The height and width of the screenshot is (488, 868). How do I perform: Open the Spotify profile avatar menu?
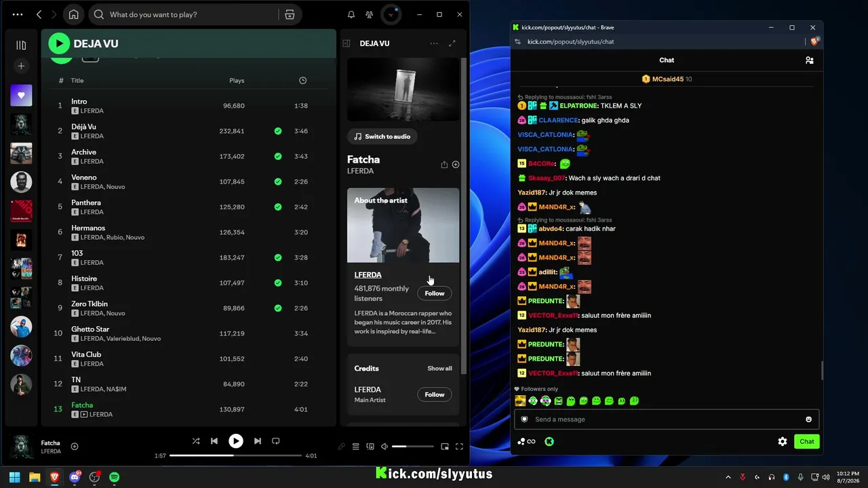(x=391, y=14)
